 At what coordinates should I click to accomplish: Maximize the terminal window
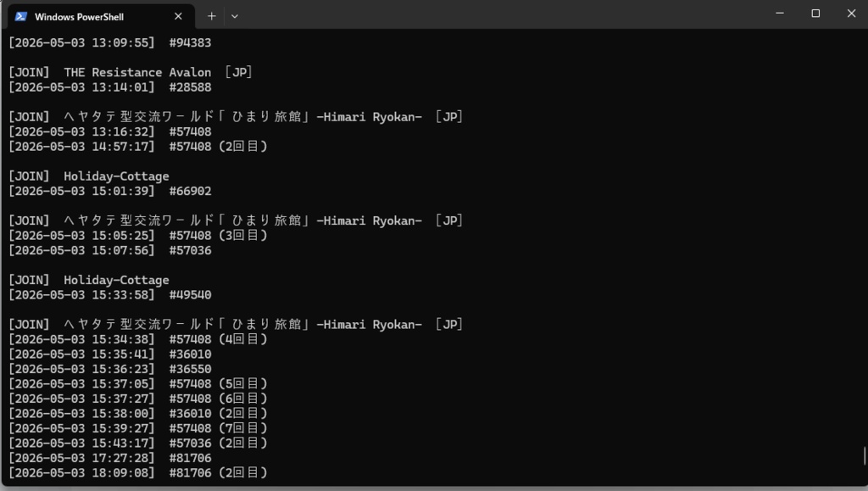click(815, 14)
